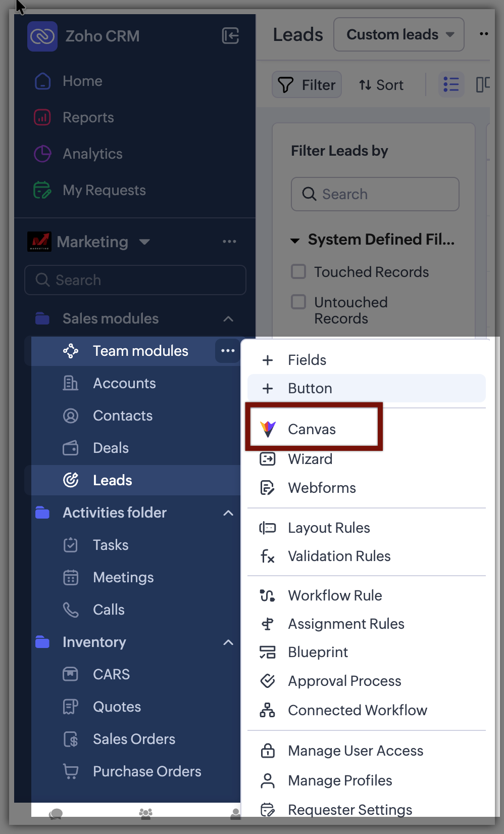Open Team modules three-dot options
The width and height of the screenshot is (504, 834).
(x=228, y=351)
